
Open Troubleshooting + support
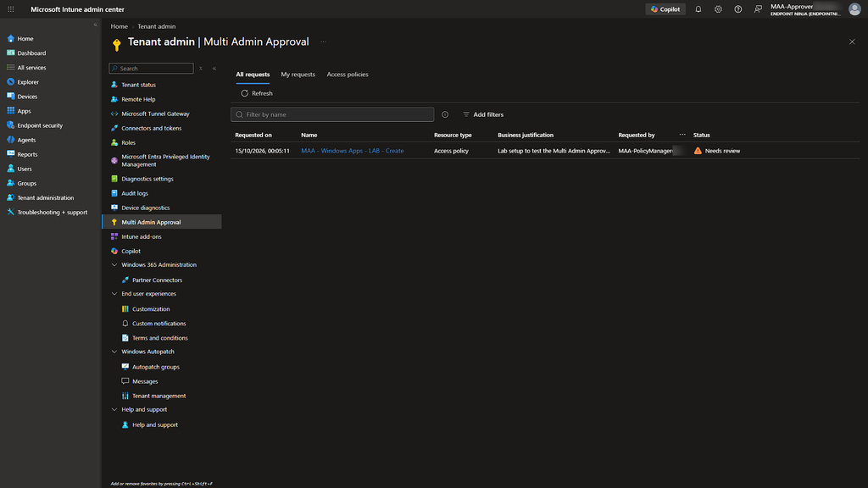(52, 212)
